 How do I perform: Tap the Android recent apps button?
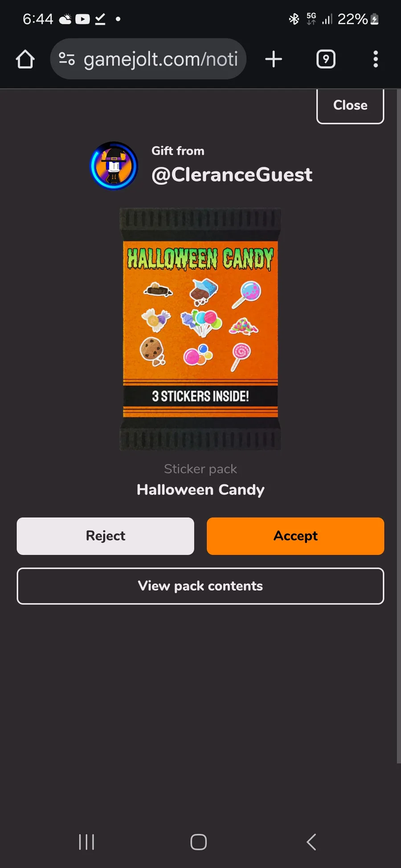86,842
